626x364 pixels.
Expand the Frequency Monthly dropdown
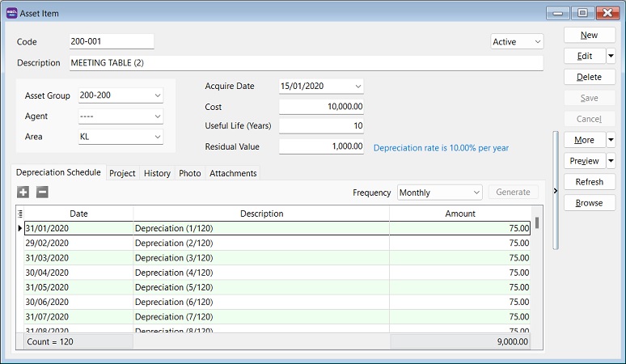(x=476, y=193)
